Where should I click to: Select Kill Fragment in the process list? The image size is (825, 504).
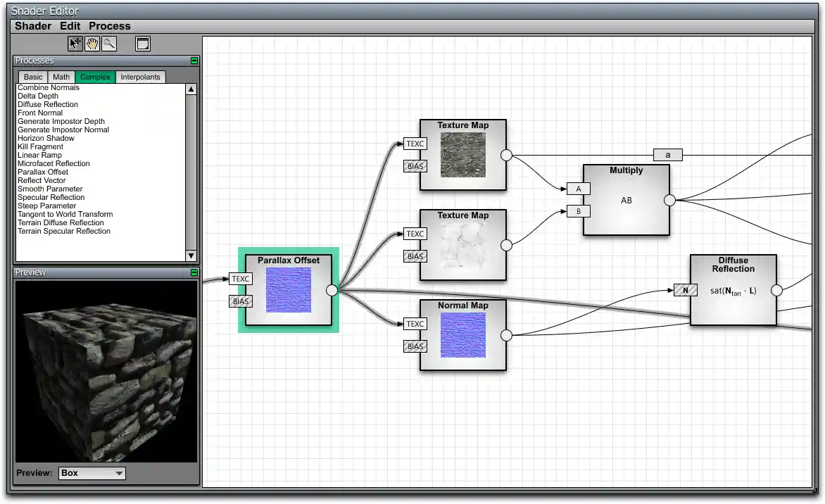[41, 146]
